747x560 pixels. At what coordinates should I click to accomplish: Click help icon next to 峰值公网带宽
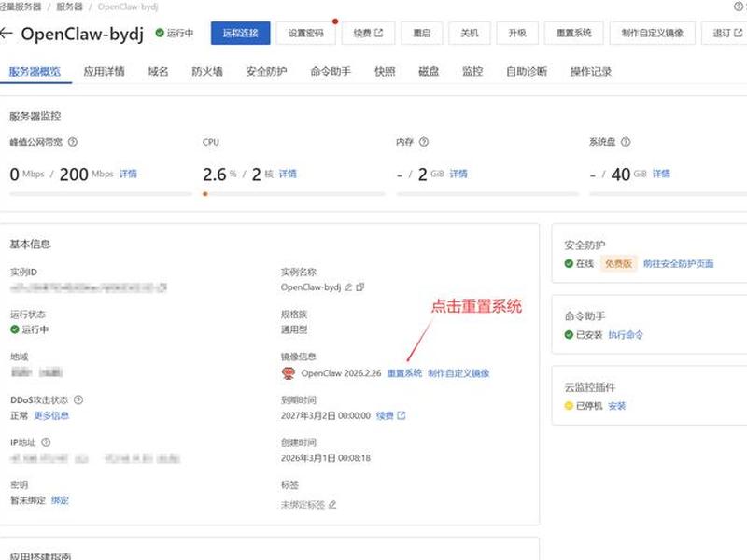pyautogui.click(x=73, y=142)
